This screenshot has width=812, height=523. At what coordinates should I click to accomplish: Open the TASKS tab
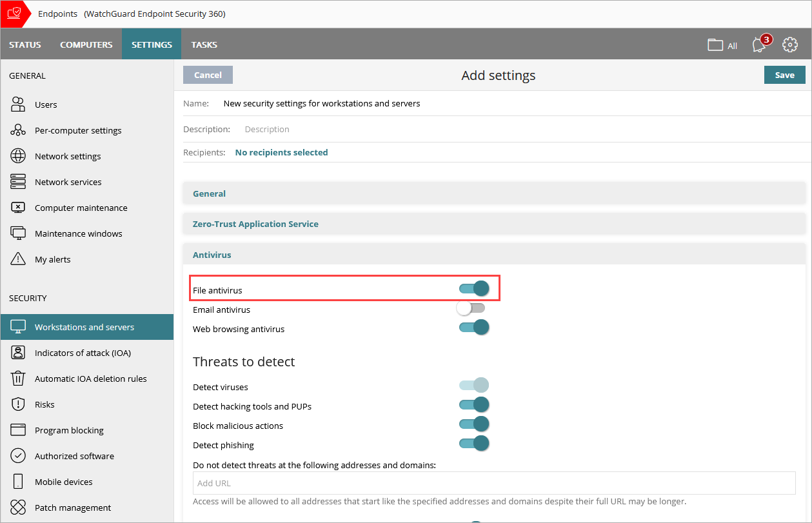tap(204, 44)
